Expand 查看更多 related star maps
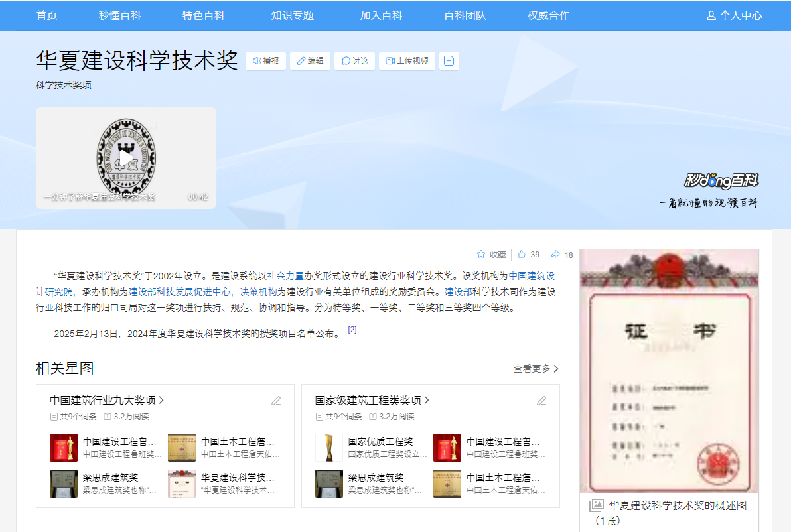This screenshot has height=532, width=791. click(x=536, y=369)
